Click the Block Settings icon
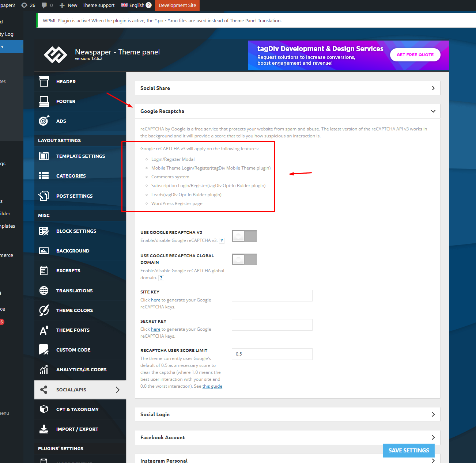 [x=44, y=231]
